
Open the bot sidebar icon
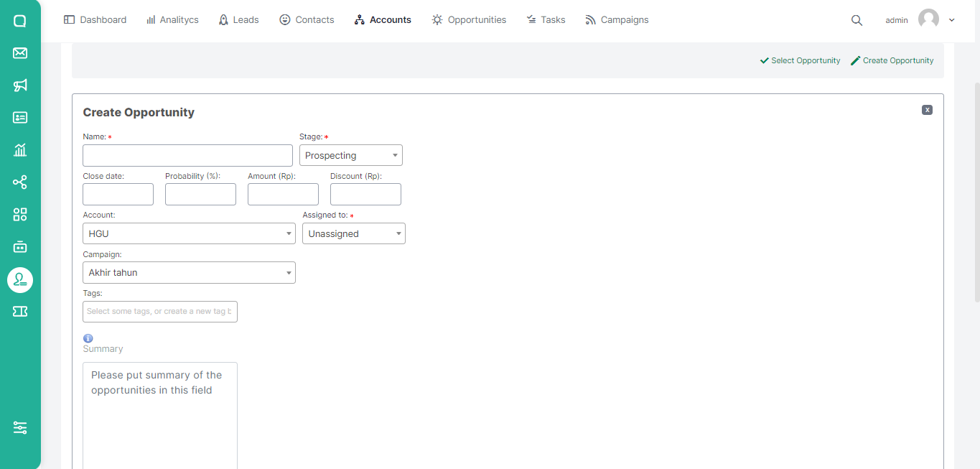click(x=20, y=246)
